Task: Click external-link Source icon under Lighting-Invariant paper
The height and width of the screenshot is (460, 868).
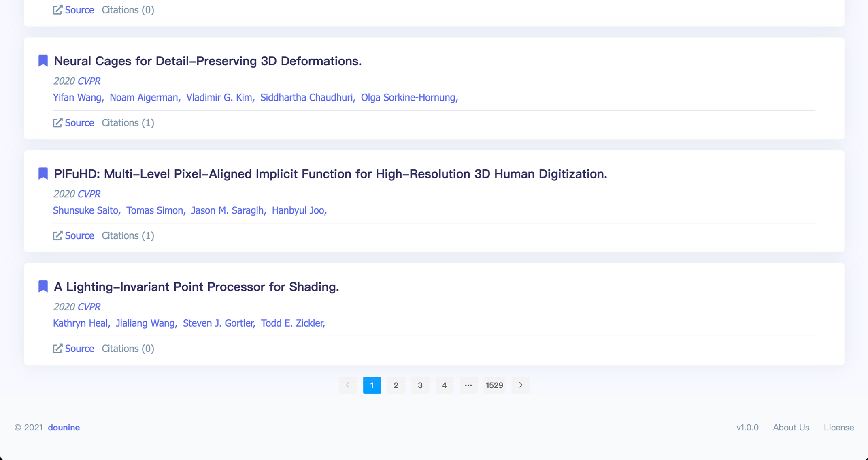Action: (57, 349)
